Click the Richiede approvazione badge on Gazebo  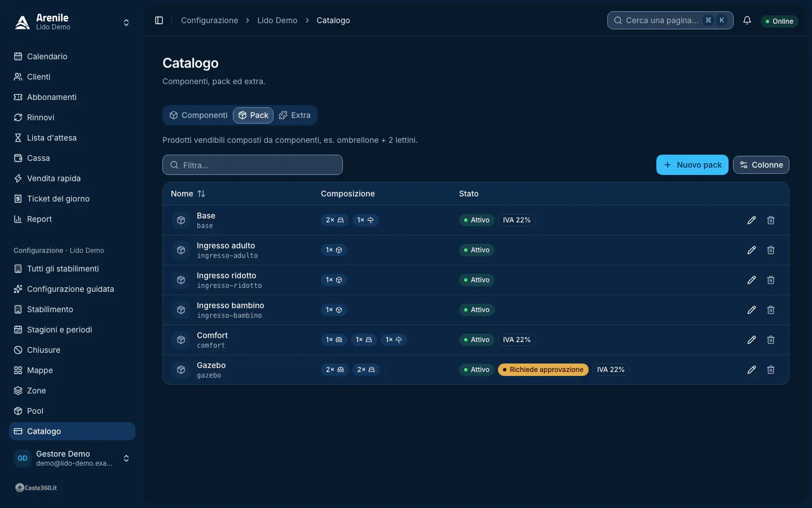coord(544,370)
